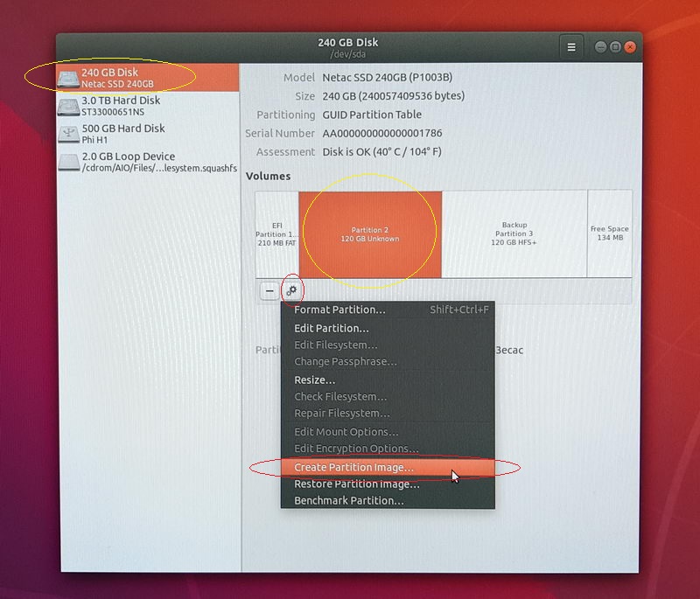Click the gear icon for partition options

291,291
